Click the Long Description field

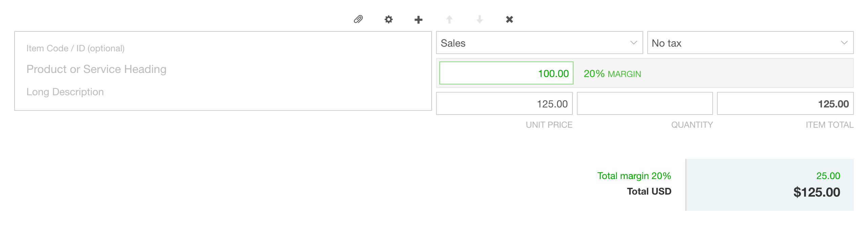pyautogui.click(x=65, y=92)
